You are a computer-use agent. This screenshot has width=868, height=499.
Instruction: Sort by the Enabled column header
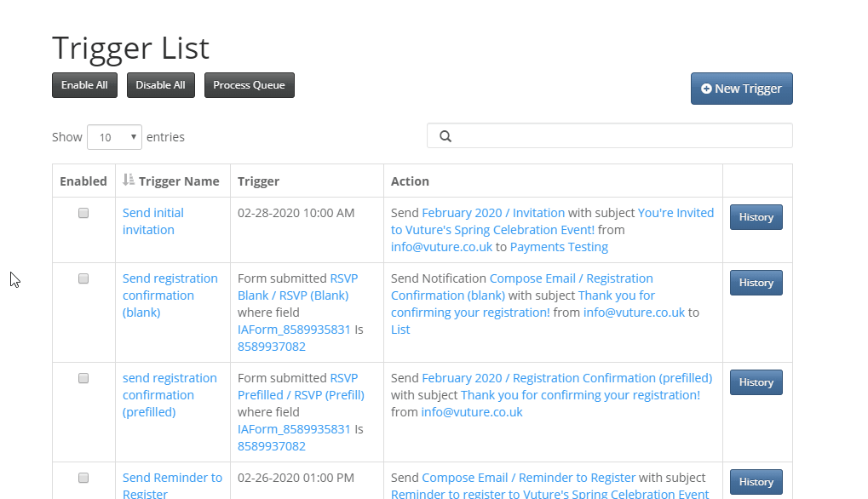click(83, 181)
